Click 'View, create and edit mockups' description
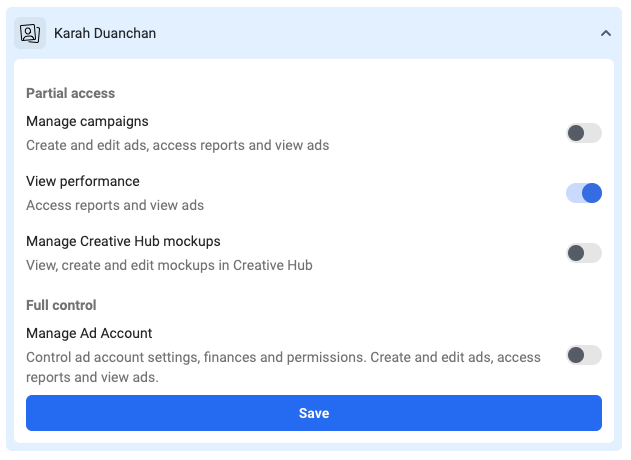The height and width of the screenshot is (460, 631). point(169,265)
